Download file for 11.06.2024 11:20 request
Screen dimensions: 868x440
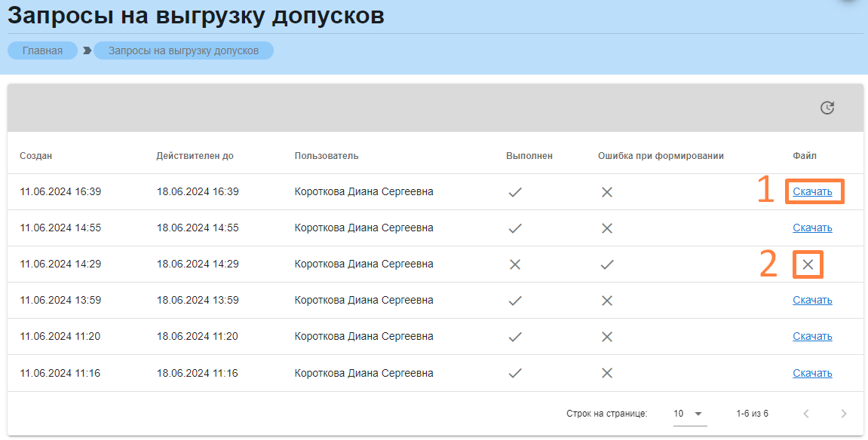point(812,337)
